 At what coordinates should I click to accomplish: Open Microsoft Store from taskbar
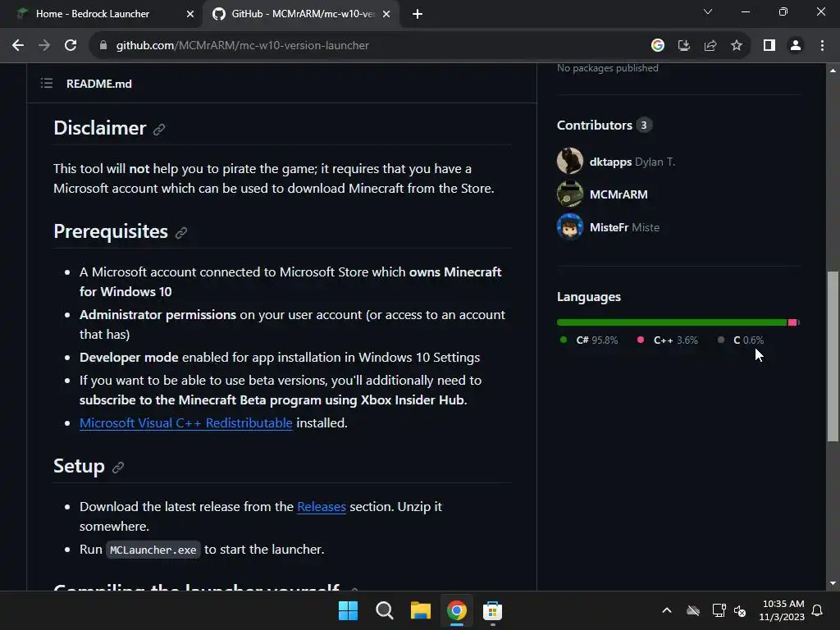coord(492,610)
